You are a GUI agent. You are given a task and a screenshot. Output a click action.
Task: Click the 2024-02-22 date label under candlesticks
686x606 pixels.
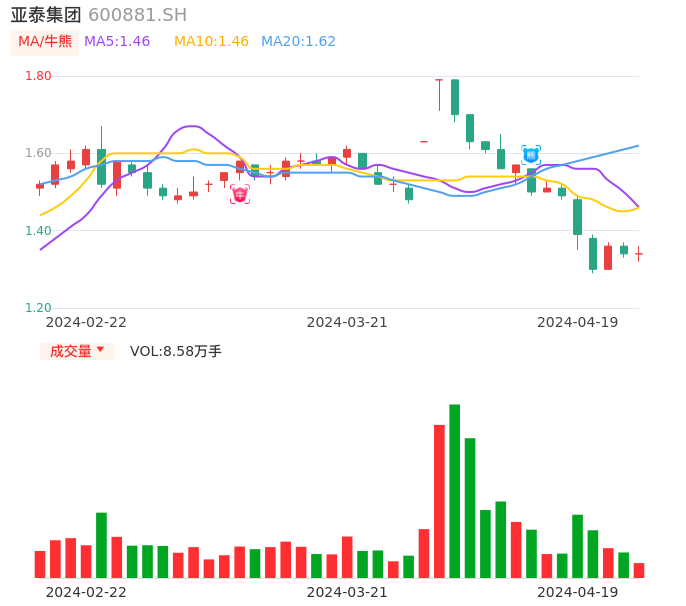(x=86, y=322)
